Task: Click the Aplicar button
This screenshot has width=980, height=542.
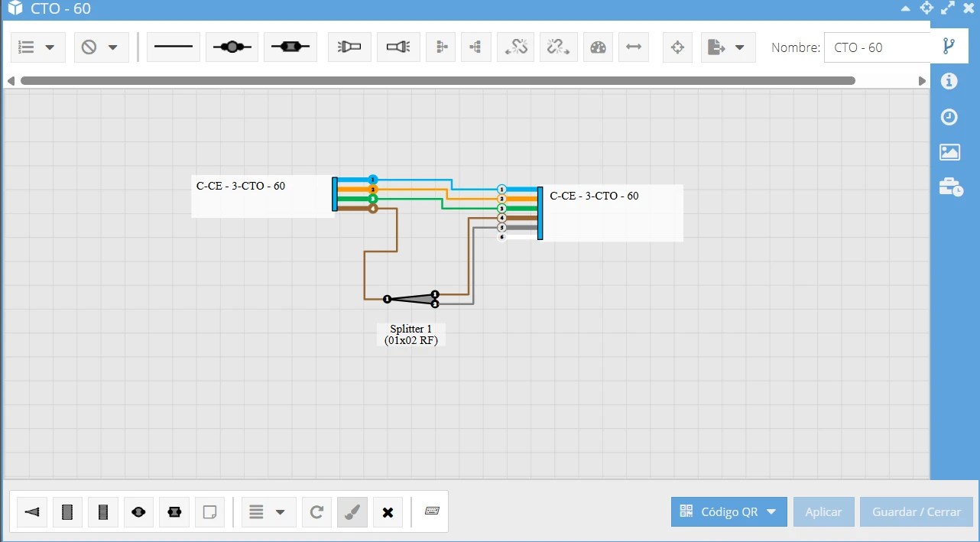Action: (823, 512)
